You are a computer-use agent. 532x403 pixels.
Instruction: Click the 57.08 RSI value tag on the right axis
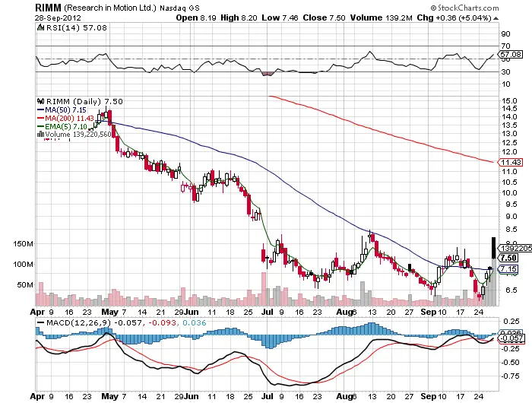(510, 54)
